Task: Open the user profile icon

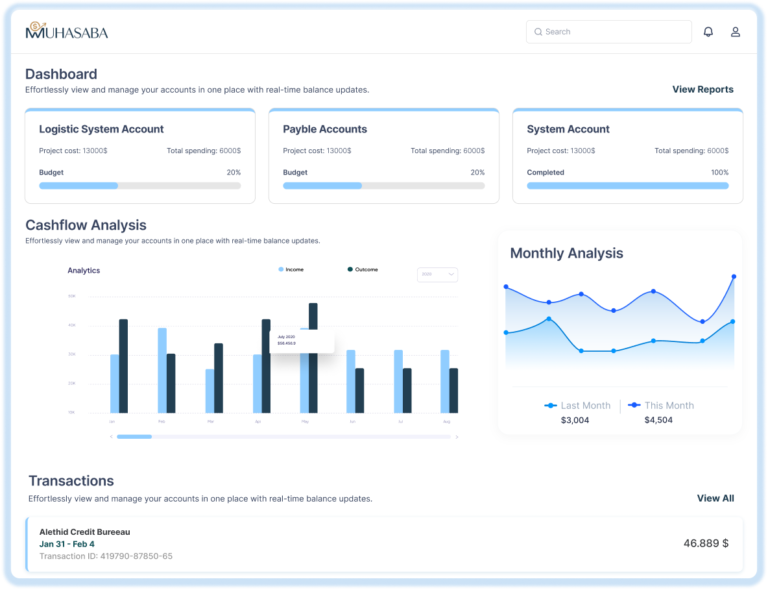Action: (x=735, y=32)
